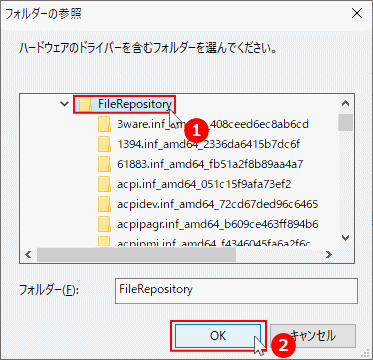The image size is (373, 360).
Task: Click the vertical scrollbar up arrow
Action: coord(346,104)
